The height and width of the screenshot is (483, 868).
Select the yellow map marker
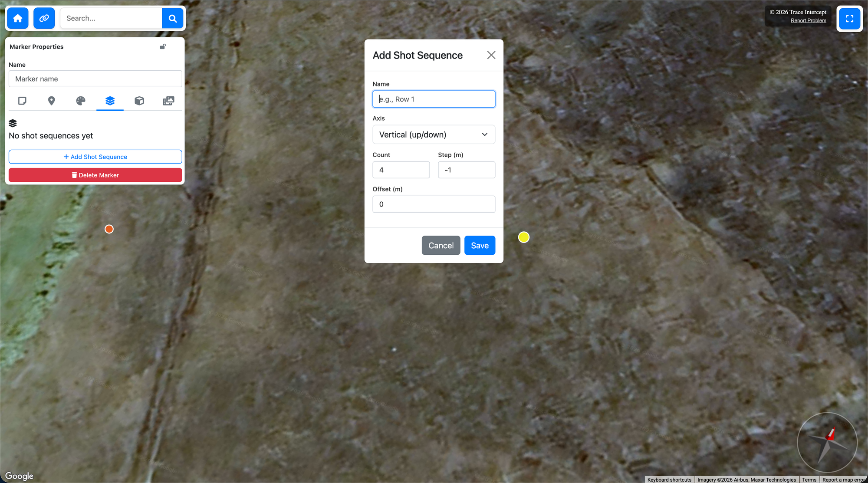(524, 237)
